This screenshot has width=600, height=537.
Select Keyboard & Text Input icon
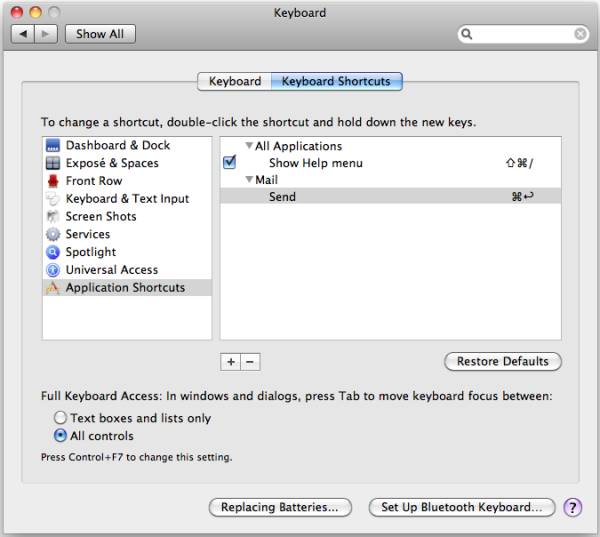pyautogui.click(x=54, y=199)
